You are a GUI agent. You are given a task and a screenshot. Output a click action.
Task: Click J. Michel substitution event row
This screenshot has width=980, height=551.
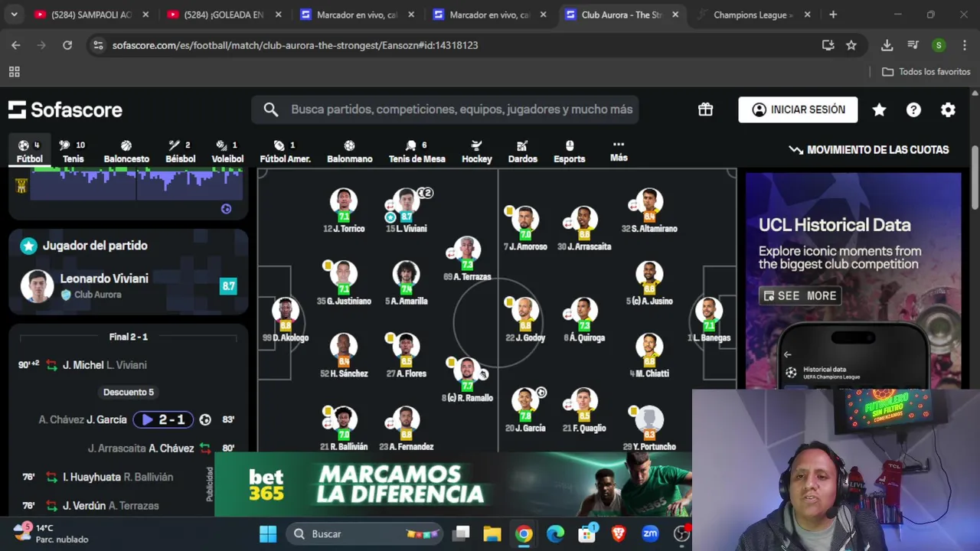129,365
